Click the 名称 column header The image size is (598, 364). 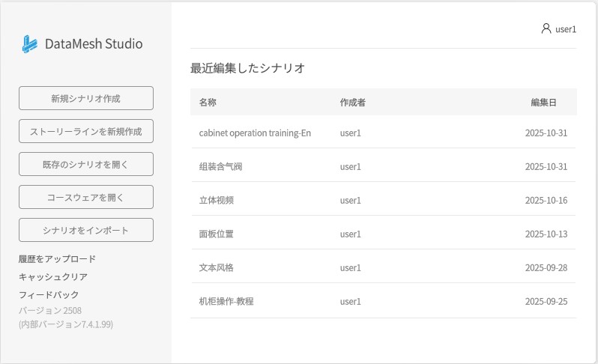point(208,102)
